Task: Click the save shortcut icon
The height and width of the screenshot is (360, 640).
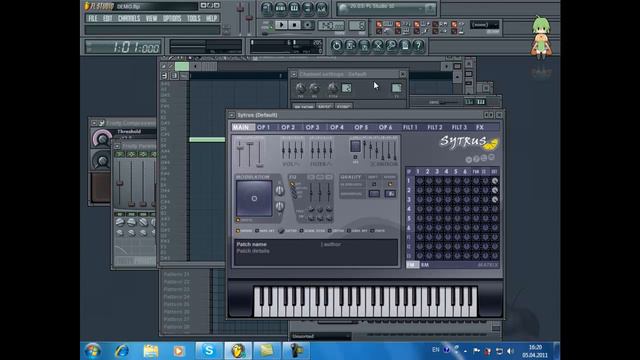Action: pos(350,45)
